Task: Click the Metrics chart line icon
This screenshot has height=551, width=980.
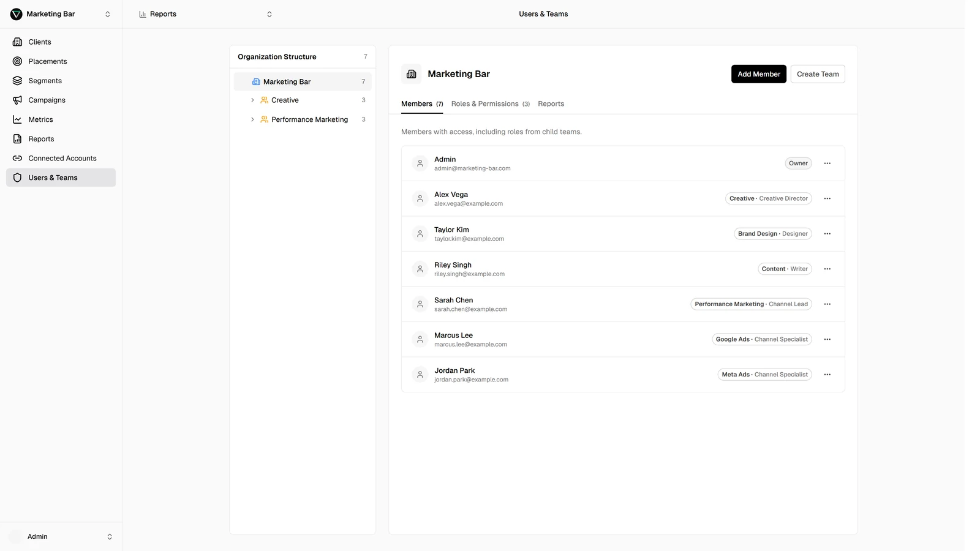Action: click(17, 119)
